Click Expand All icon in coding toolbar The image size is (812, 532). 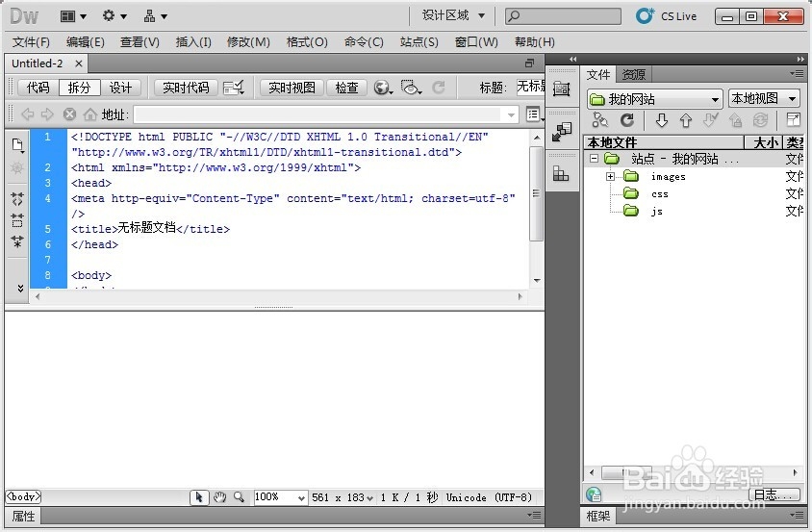pos(17,241)
